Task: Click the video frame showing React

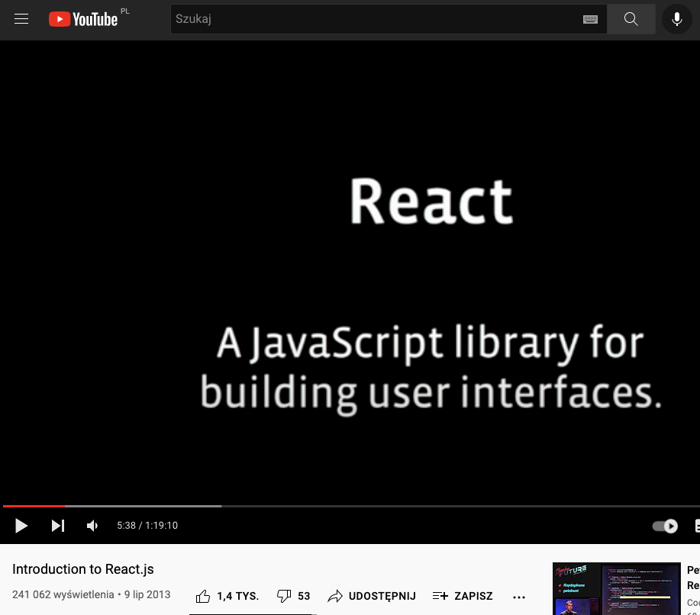Action: coord(350,272)
